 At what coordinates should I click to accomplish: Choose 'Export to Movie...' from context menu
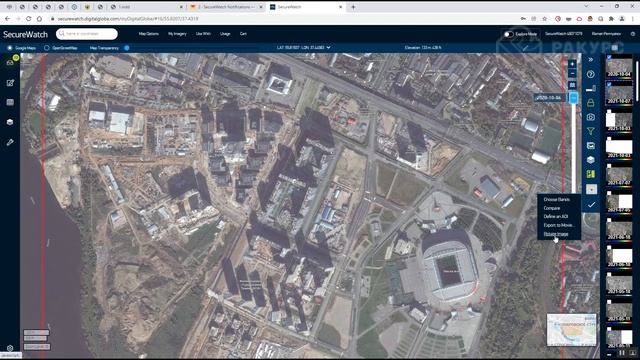[559, 225]
